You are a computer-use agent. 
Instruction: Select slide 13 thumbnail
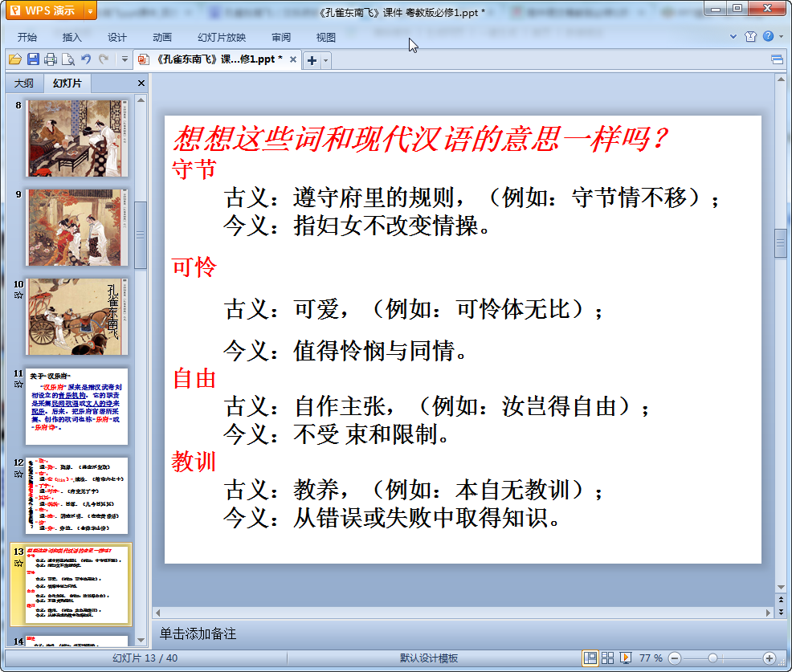pyautogui.click(x=77, y=584)
